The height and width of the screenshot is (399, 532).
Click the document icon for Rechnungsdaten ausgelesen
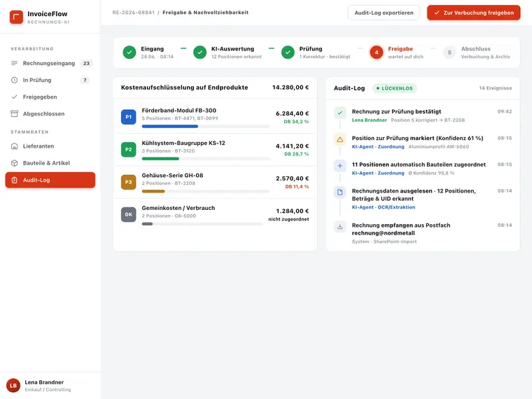340,192
